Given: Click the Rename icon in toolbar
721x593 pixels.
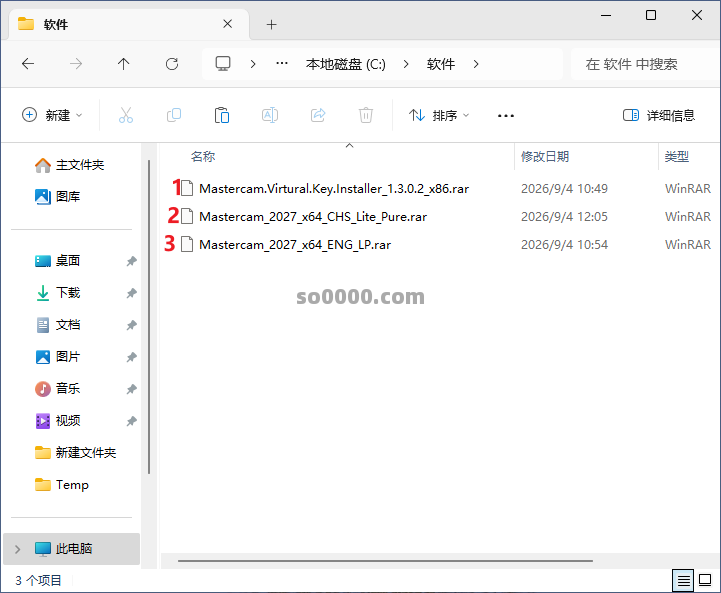Looking at the screenshot, I should click(270, 115).
